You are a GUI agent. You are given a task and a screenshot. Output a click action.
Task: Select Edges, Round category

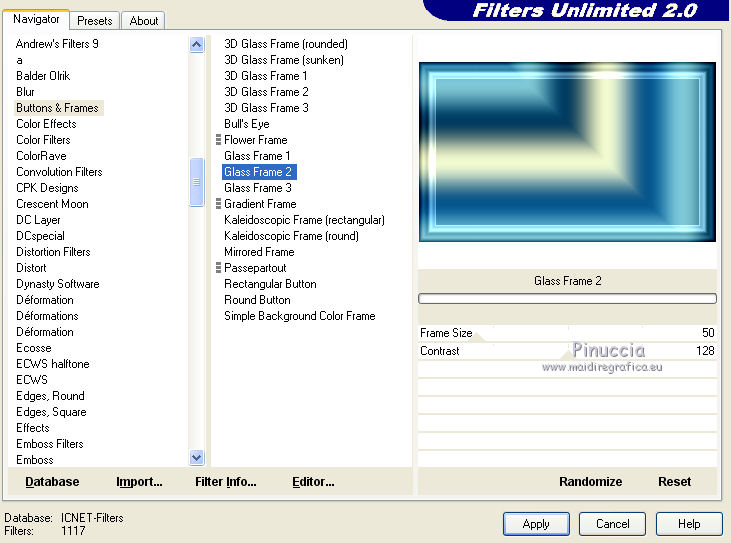click(x=50, y=396)
